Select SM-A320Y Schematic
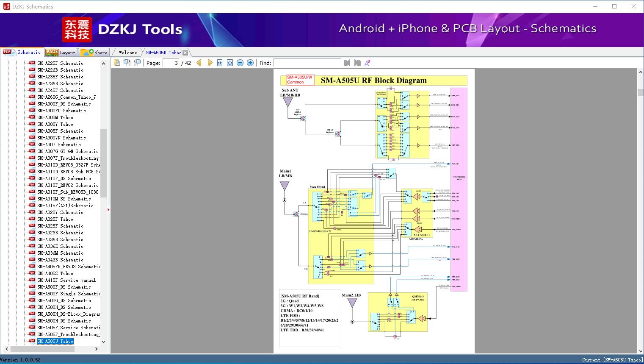This screenshot has height=364, width=644. [60, 212]
